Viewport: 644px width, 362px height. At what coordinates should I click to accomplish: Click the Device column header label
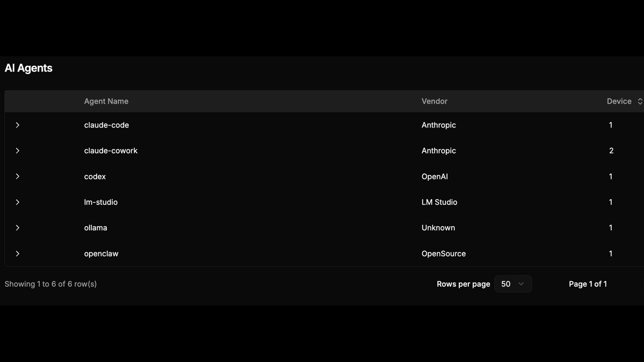619,101
